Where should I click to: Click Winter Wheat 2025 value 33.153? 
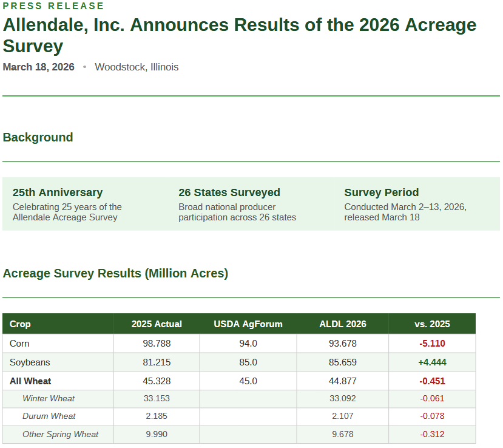(157, 398)
